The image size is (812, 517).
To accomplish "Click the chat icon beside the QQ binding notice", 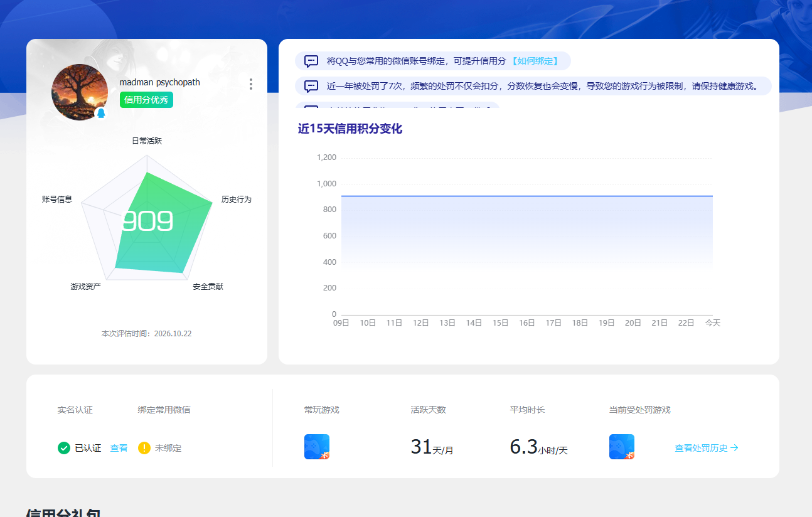I will (311, 61).
